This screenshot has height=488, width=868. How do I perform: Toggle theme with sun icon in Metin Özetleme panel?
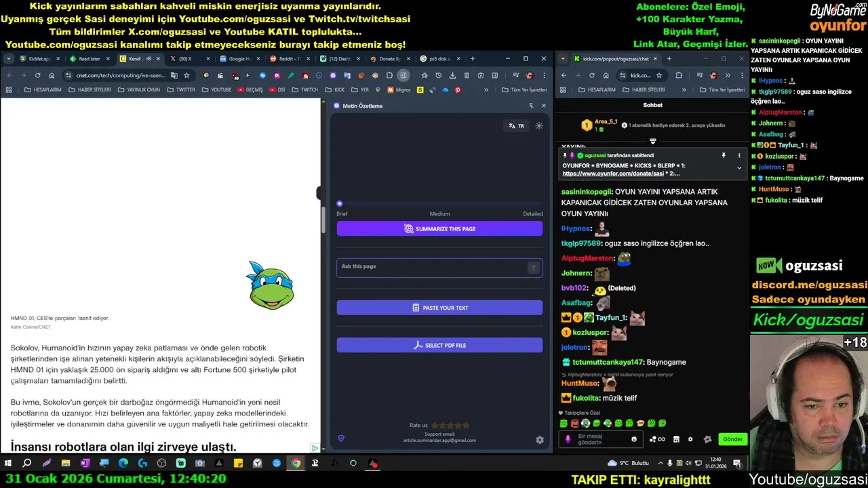[539, 125]
